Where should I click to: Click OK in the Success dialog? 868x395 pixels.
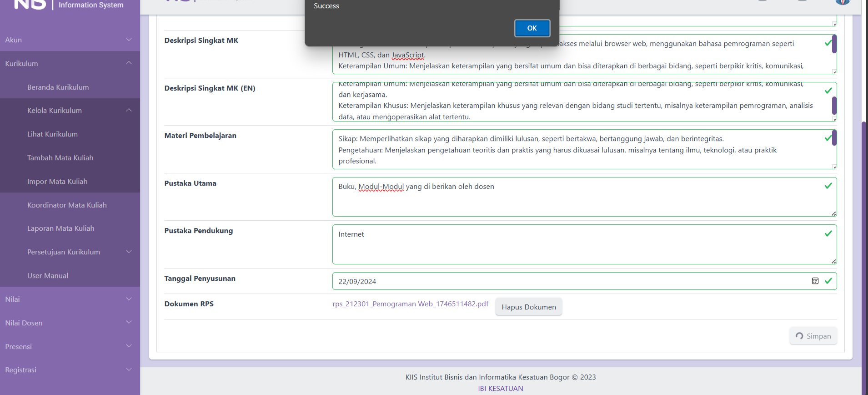pyautogui.click(x=532, y=28)
